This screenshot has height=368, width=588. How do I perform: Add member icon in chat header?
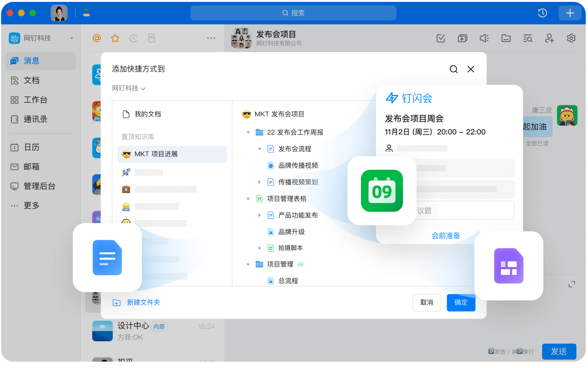pyautogui.click(x=549, y=38)
